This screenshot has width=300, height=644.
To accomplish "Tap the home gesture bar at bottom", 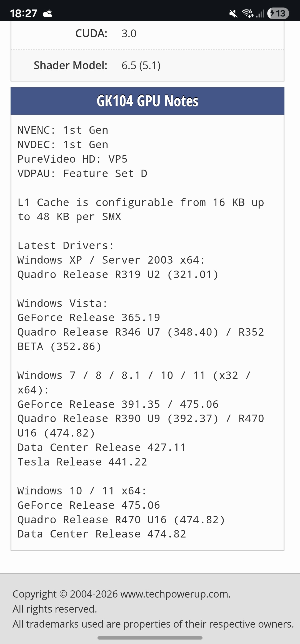I will coord(150,638).
